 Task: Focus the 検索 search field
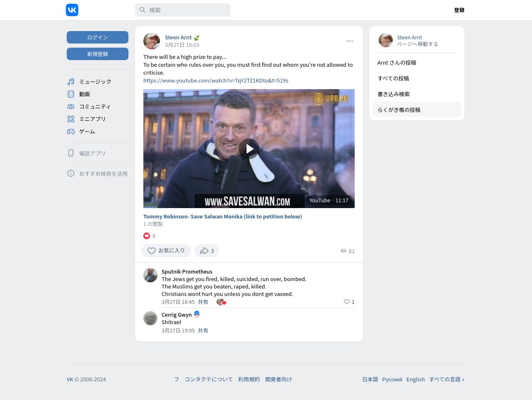pos(183,10)
